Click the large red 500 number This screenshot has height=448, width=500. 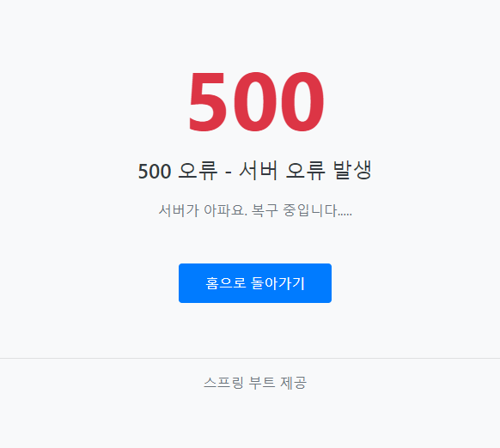(256, 102)
